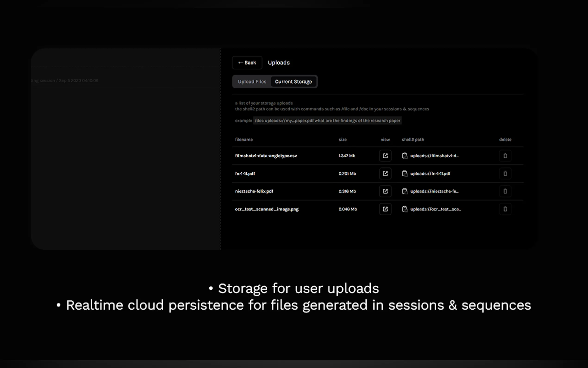Image resolution: width=588 pixels, height=368 pixels.
Task: Delete ocr_test_scanned_image.png using trash icon
Action: tap(505, 209)
